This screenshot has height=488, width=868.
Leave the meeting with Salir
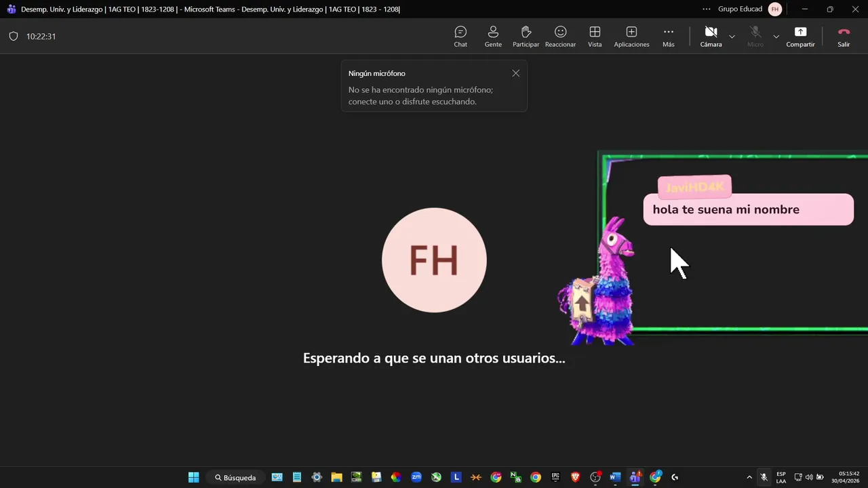pyautogui.click(x=844, y=36)
